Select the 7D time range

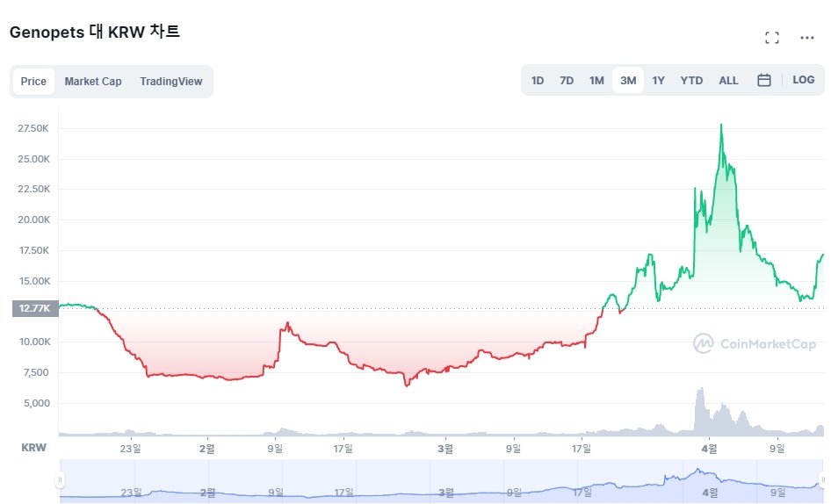[x=567, y=81]
